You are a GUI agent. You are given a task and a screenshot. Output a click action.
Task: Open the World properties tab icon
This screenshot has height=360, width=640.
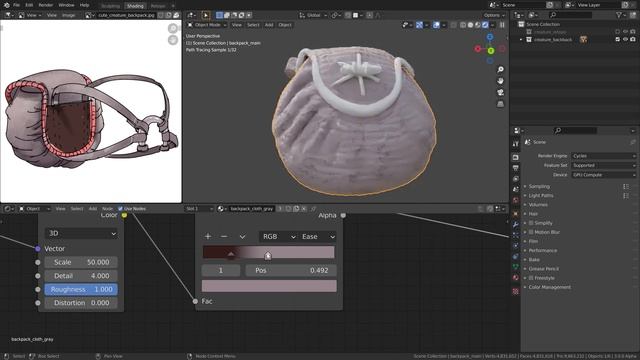click(516, 200)
